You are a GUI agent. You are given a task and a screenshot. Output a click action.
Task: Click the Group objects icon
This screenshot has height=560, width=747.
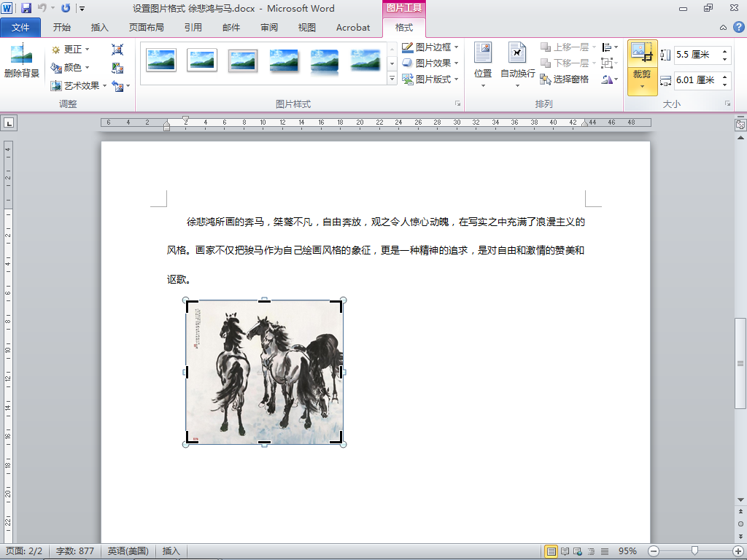click(609, 63)
